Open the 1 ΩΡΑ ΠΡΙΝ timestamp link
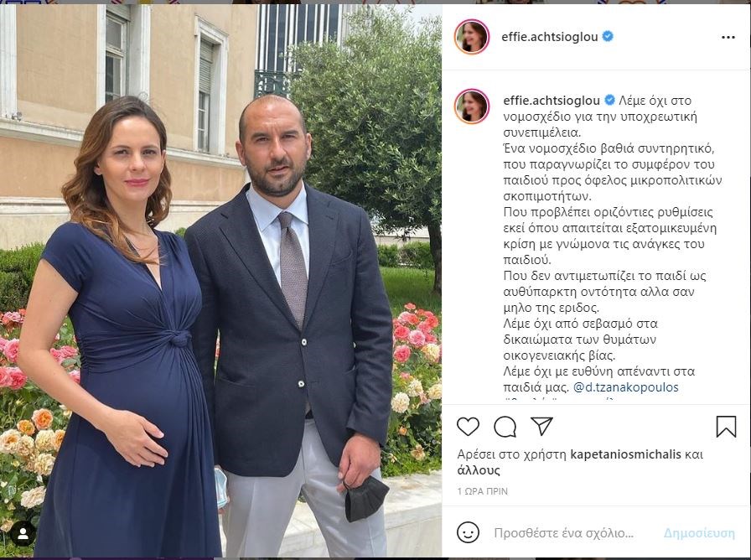Screen dimensions: 751x560 point(482,491)
